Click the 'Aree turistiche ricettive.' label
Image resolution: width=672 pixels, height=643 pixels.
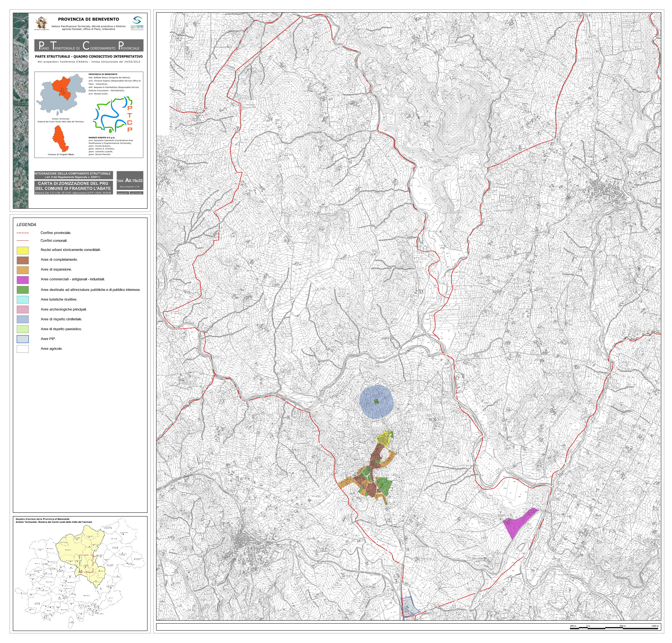(x=59, y=300)
